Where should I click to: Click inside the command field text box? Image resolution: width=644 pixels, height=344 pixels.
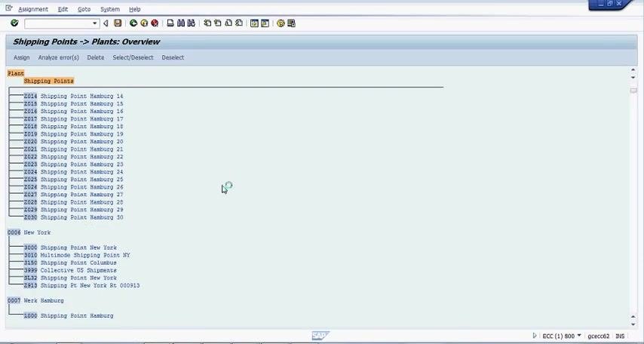point(58,23)
